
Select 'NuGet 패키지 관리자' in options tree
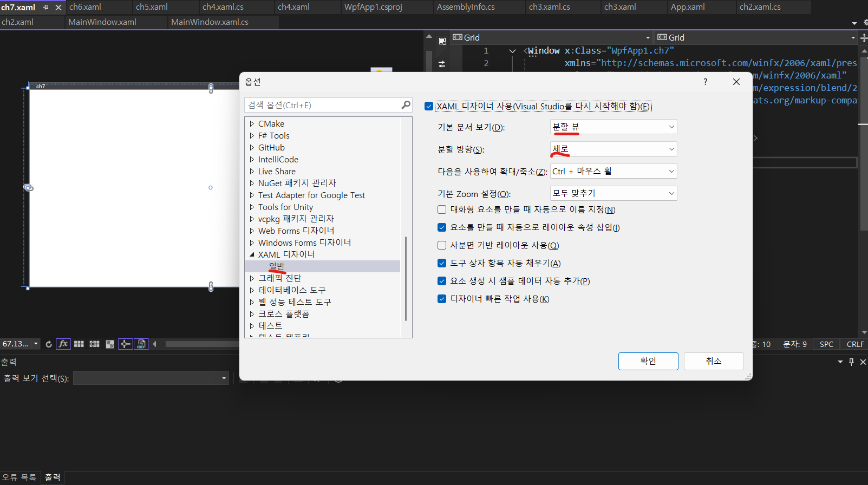[x=297, y=183]
